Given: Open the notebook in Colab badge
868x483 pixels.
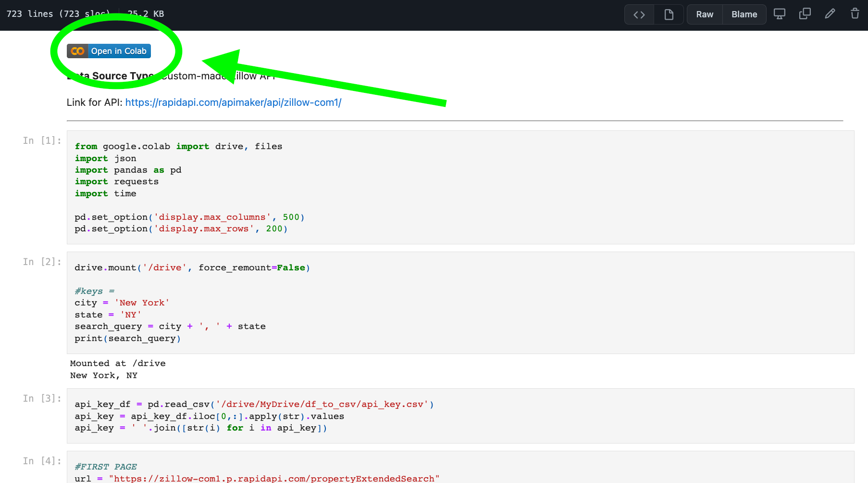Looking at the screenshot, I should [109, 51].
